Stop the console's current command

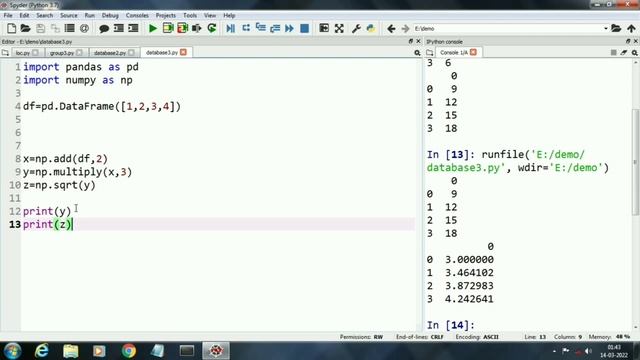[613, 53]
